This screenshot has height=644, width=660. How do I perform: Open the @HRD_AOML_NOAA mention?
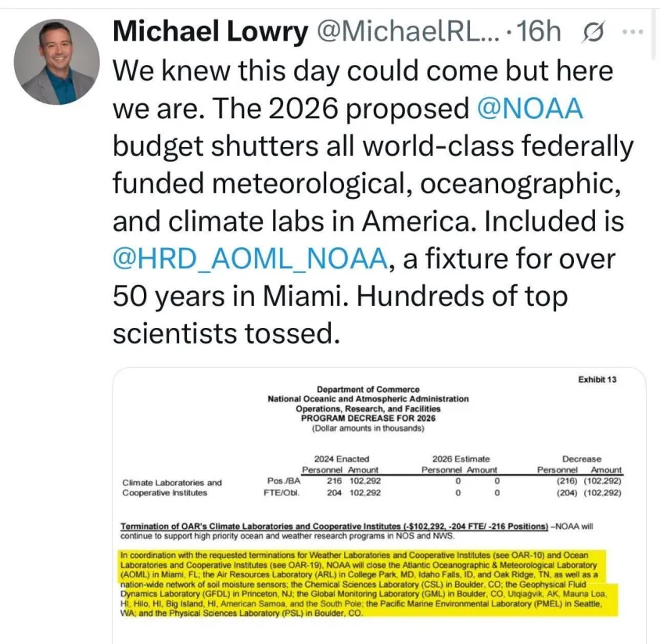coord(250,258)
